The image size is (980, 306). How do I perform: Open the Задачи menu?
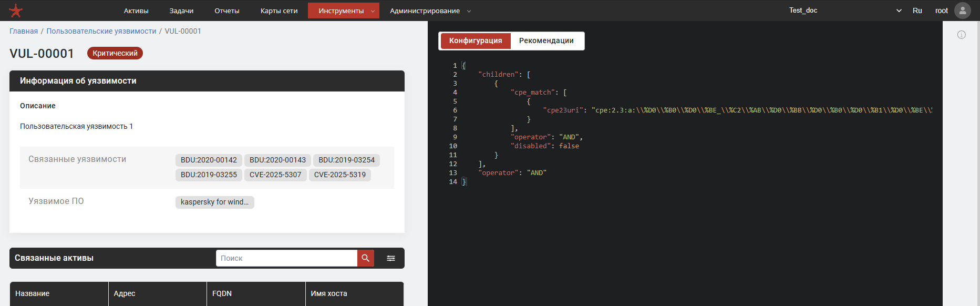181,11
